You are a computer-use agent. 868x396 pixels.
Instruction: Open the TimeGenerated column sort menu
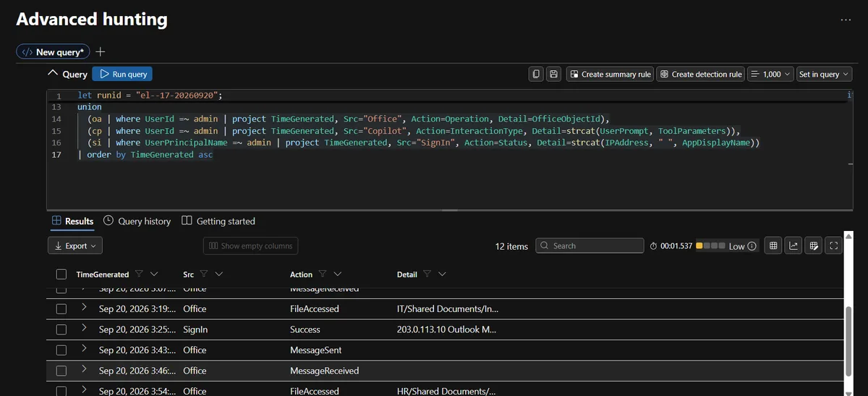point(153,274)
